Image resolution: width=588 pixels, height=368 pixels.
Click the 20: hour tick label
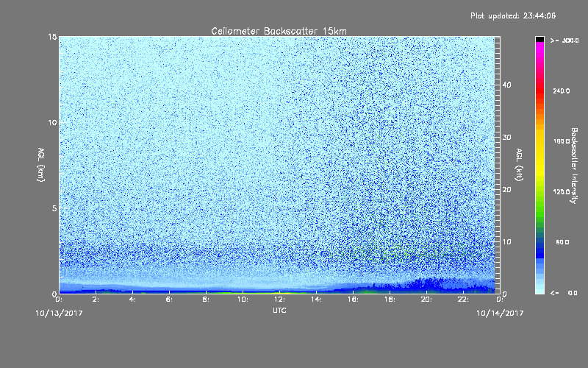[x=426, y=300]
